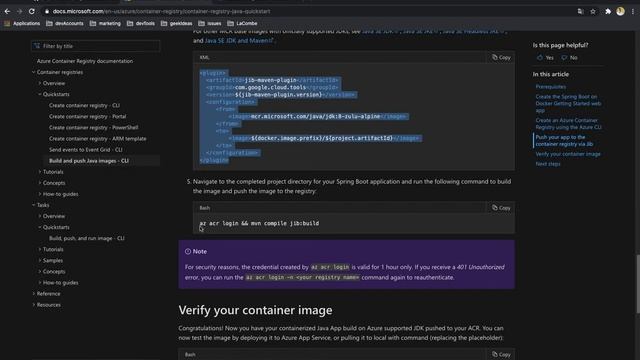Open the marketing bookmarks folder
Image resolution: width=640 pixels, height=360 pixels.
coord(105,24)
